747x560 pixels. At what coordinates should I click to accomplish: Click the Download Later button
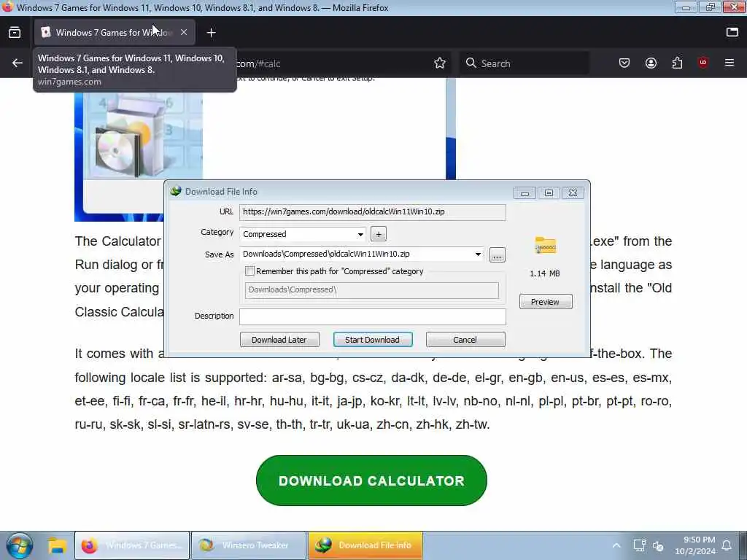coord(279,340)
